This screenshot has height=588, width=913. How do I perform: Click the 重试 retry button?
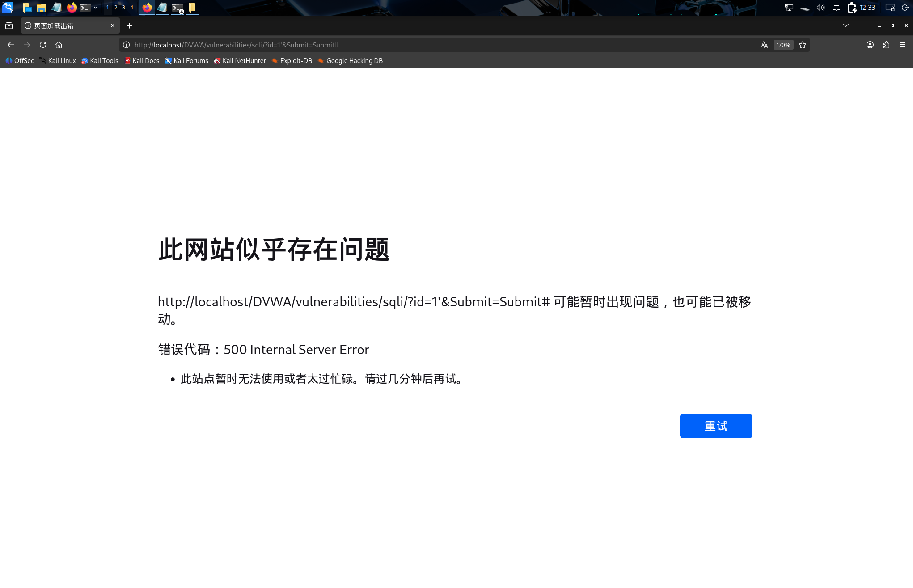[x=716, y=426]
